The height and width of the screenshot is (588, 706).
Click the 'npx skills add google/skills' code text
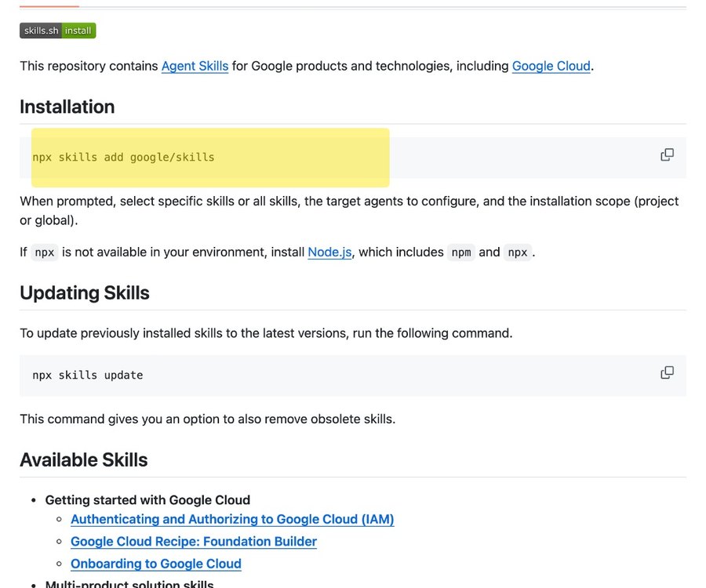123,158
